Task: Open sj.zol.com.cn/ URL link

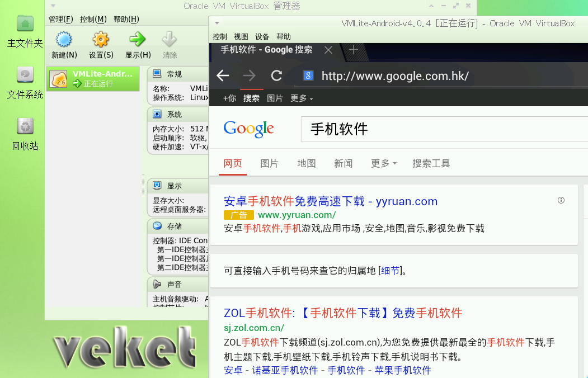Action: pos(254,328)
